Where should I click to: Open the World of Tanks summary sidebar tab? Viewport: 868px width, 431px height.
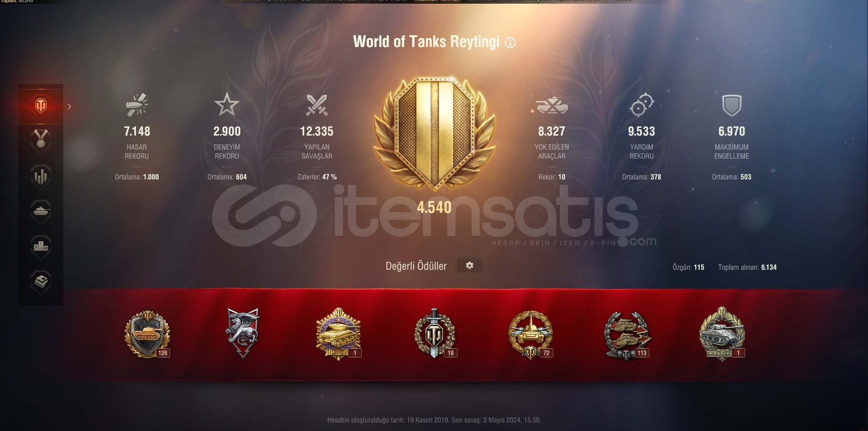(x=41, y=106)
